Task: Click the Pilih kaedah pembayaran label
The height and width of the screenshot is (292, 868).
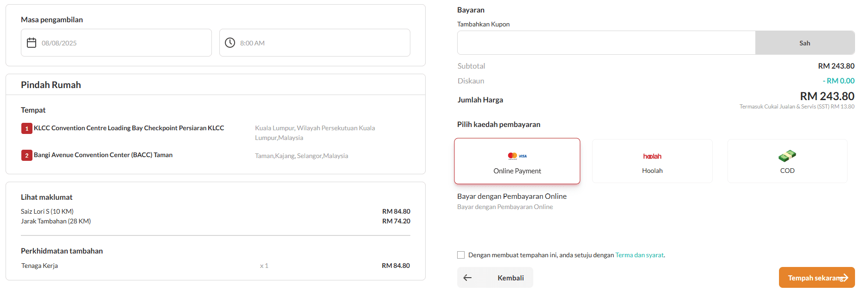Action: (498, 124)
